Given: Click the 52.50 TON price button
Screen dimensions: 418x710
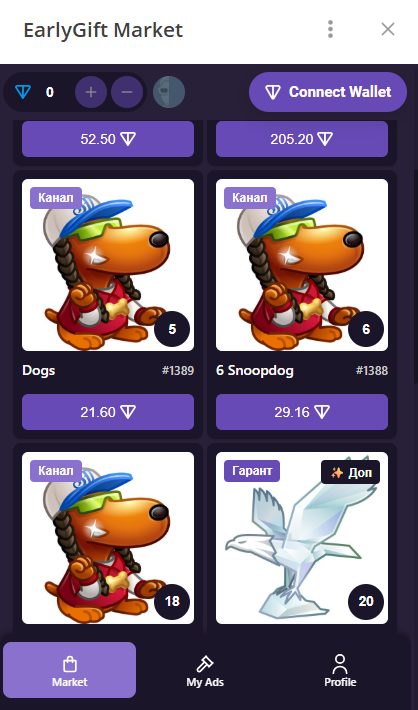Looking at the screenshot, I should pyautogui.click(x=108, y=139).
